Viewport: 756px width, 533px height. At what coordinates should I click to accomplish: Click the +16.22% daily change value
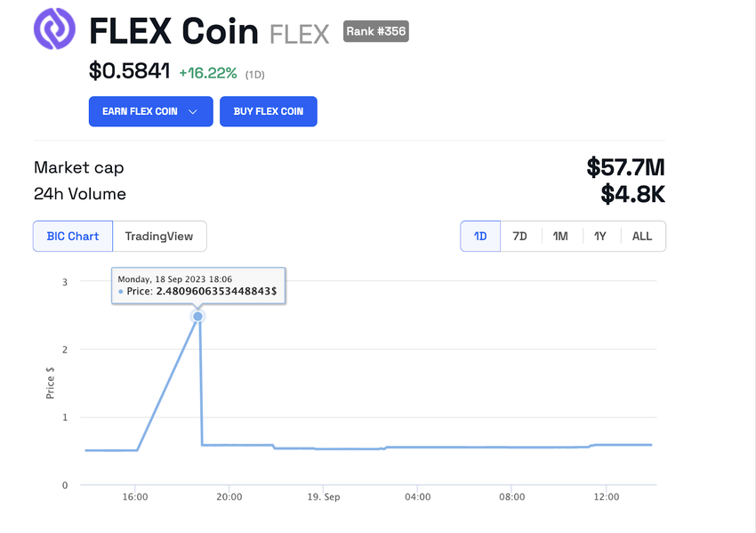208,73
